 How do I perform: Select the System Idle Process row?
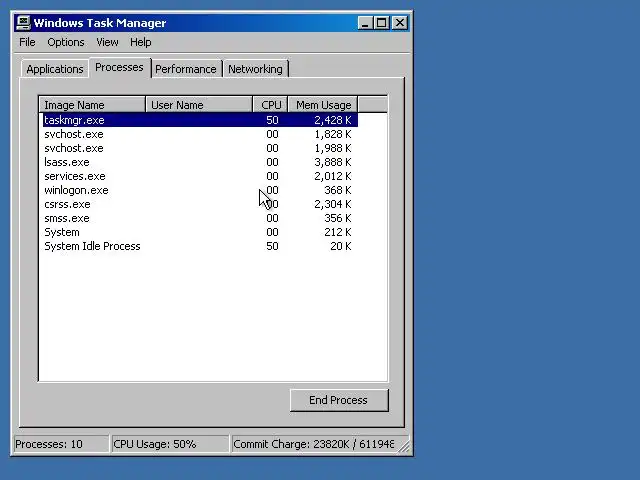pos(200,246)
